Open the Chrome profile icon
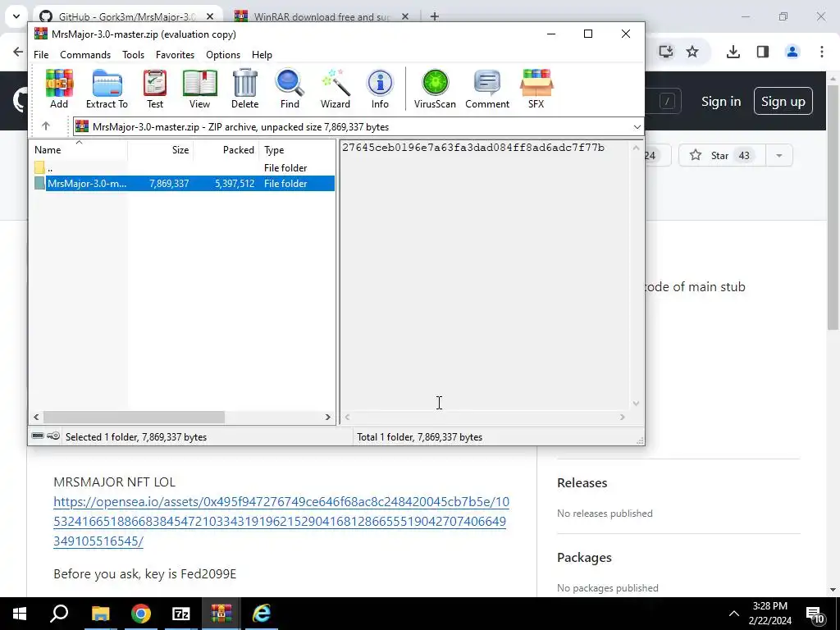 (x=792, y=52)
